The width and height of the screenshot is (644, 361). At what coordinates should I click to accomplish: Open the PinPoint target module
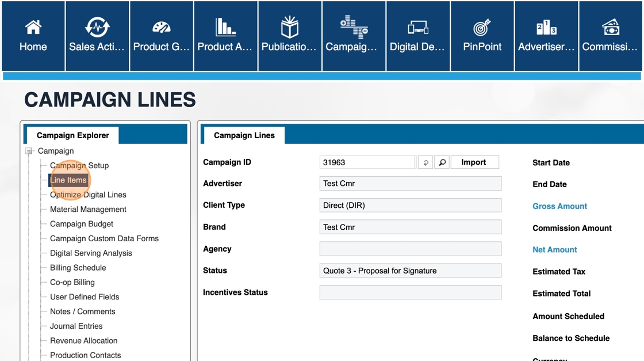(x=482, y=36)
